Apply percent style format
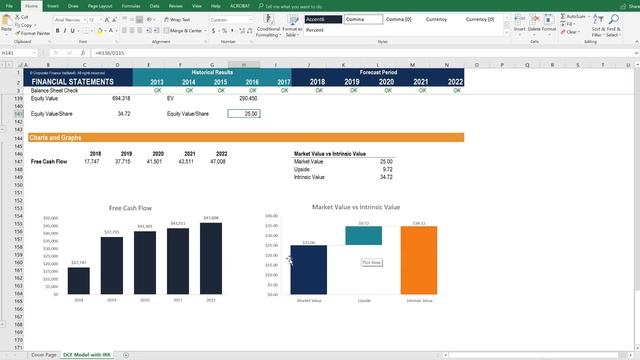This screenshot has height=360, width=640. pyautogui.click(x=224, y=31)
